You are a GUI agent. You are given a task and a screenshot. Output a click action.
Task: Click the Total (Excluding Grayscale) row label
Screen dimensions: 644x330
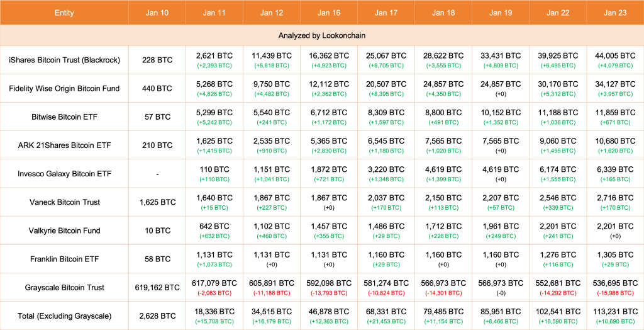[64, 316]
